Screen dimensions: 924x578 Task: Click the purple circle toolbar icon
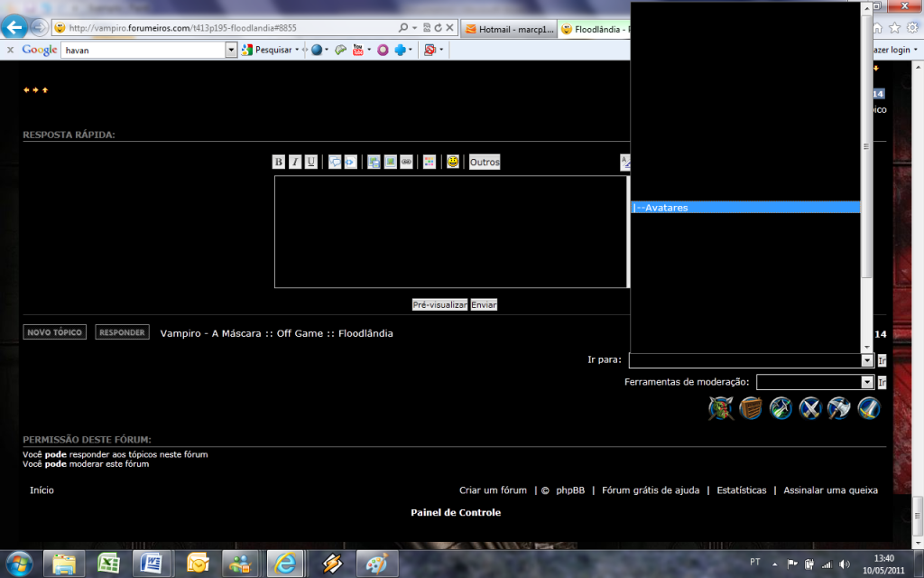[383, 51]
